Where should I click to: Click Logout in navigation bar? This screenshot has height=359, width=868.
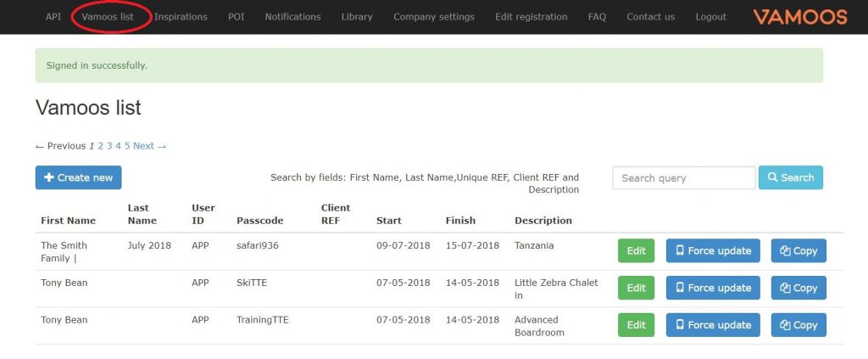click(x=711, y=17)
